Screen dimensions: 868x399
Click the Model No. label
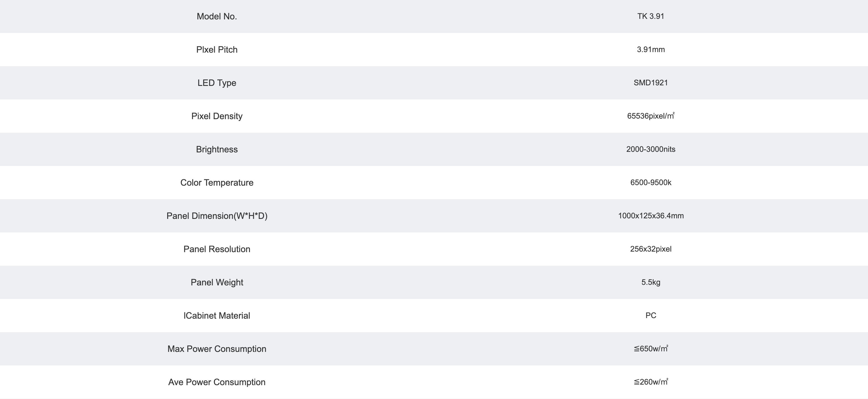[x=217, y=17]
